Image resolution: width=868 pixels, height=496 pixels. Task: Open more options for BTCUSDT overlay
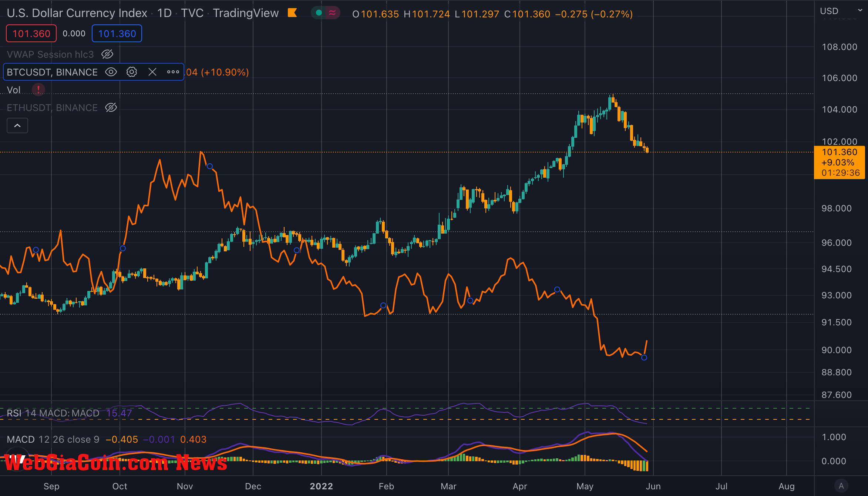pyautogui.click(x=173, y=72)
